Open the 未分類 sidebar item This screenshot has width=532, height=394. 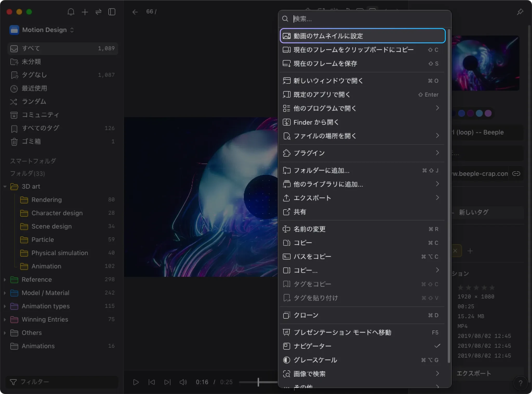[x=63, y=62]
